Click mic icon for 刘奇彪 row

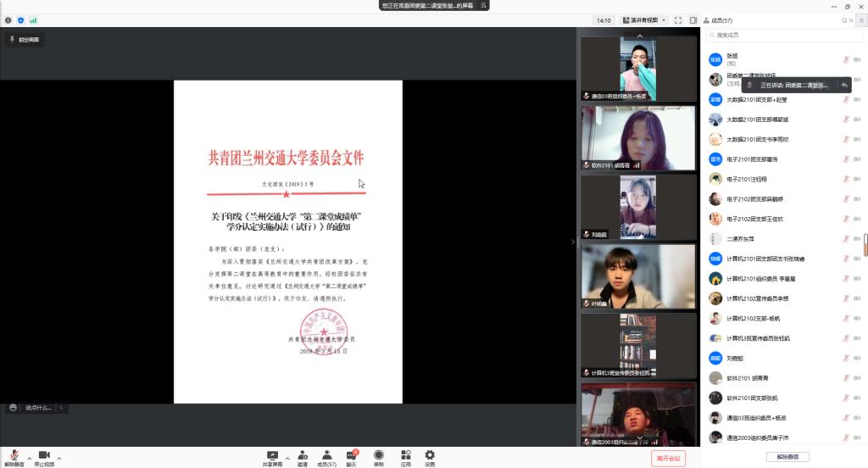pos(846,359)
